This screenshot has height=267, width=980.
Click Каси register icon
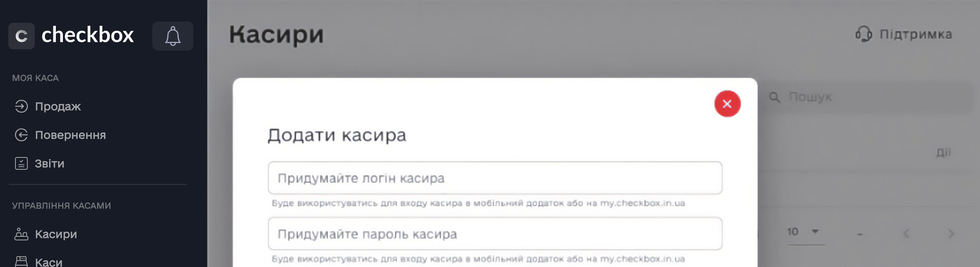click(21, 262)
